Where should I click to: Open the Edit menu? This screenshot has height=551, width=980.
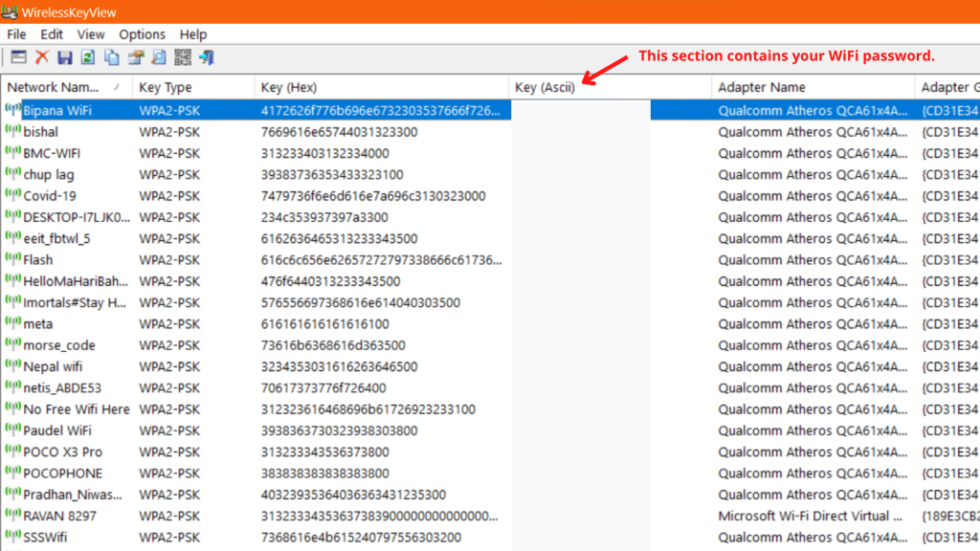pos(52,34)
